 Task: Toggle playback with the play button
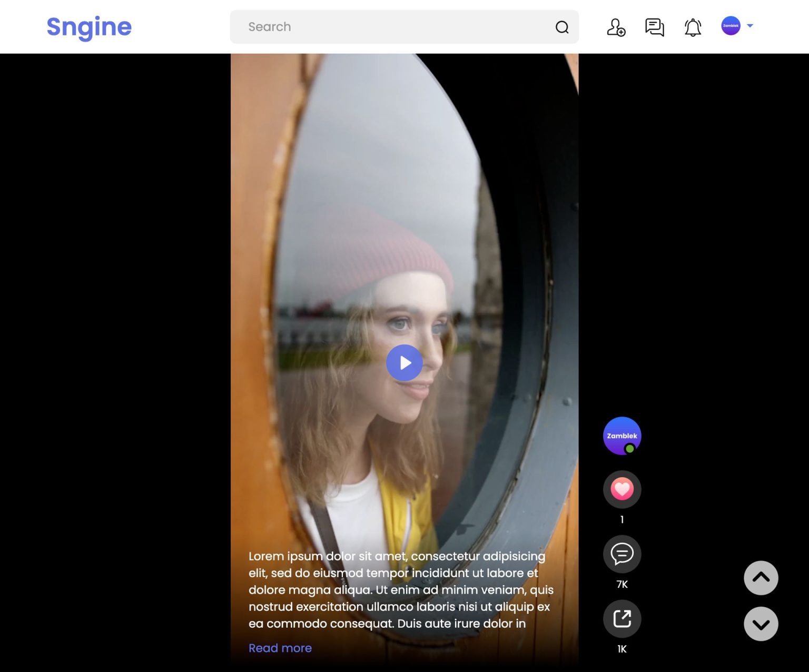(x=404, y=363)
